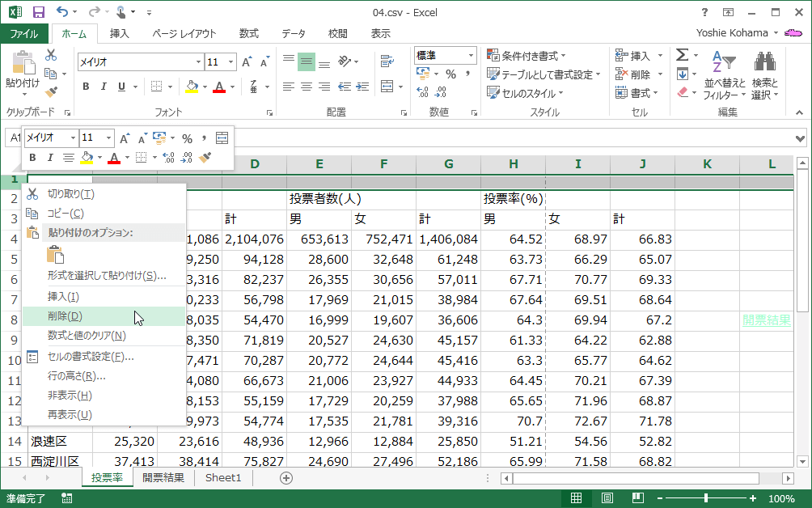Screen dimensions: 812x508
Task: Expand the formula bar chevron
Action: point(800,138)
